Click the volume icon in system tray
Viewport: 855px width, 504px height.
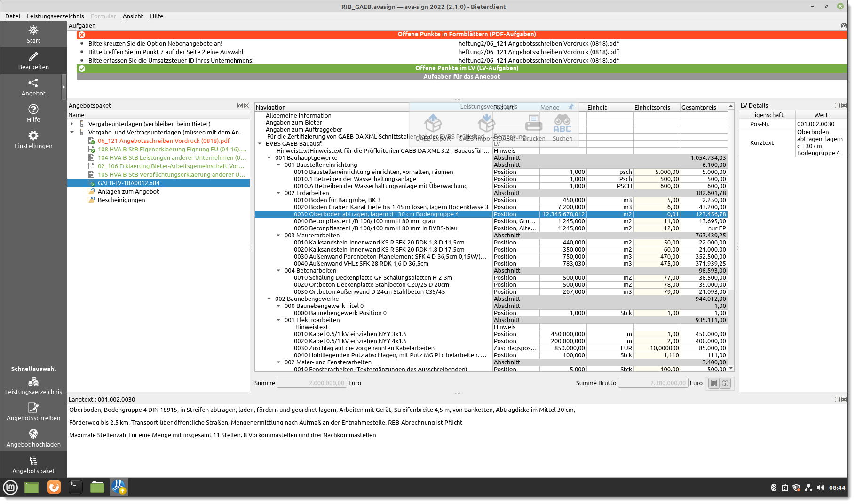tap(821, 488)
